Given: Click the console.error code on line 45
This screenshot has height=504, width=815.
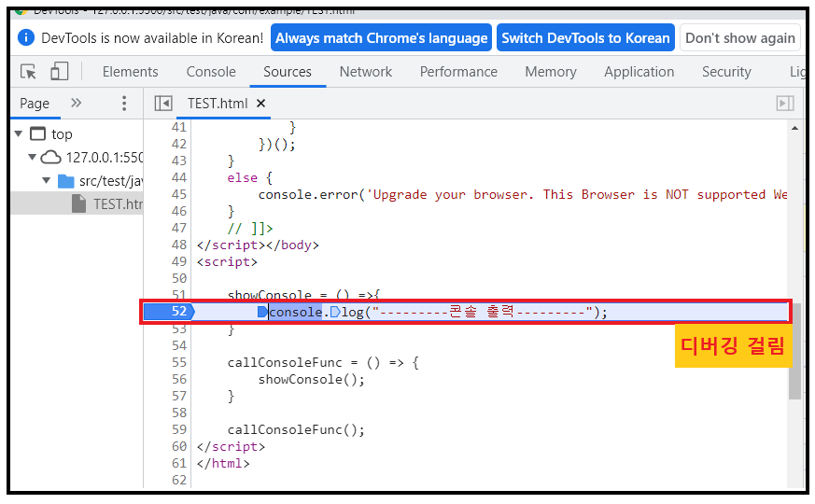Looking at the screenshot, I should pyautogui.click(x=308, y=195).
